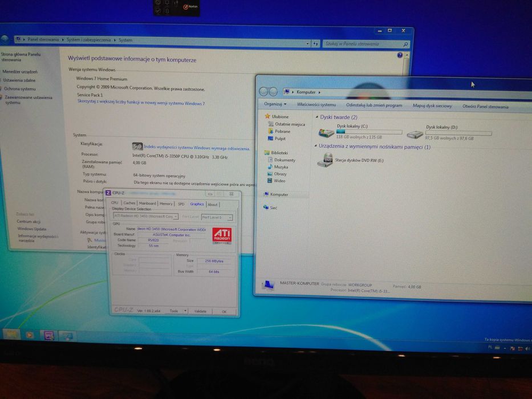This screenshot has width=532, height=399.
Task: Switch to Memory tab in CPU-Z
Action: pos(166,203)
